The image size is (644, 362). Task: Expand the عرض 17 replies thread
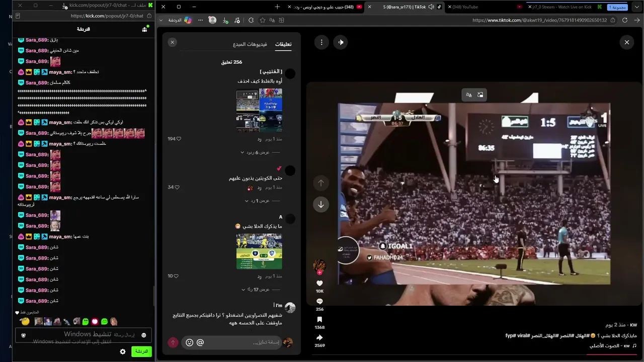(256, 290)
